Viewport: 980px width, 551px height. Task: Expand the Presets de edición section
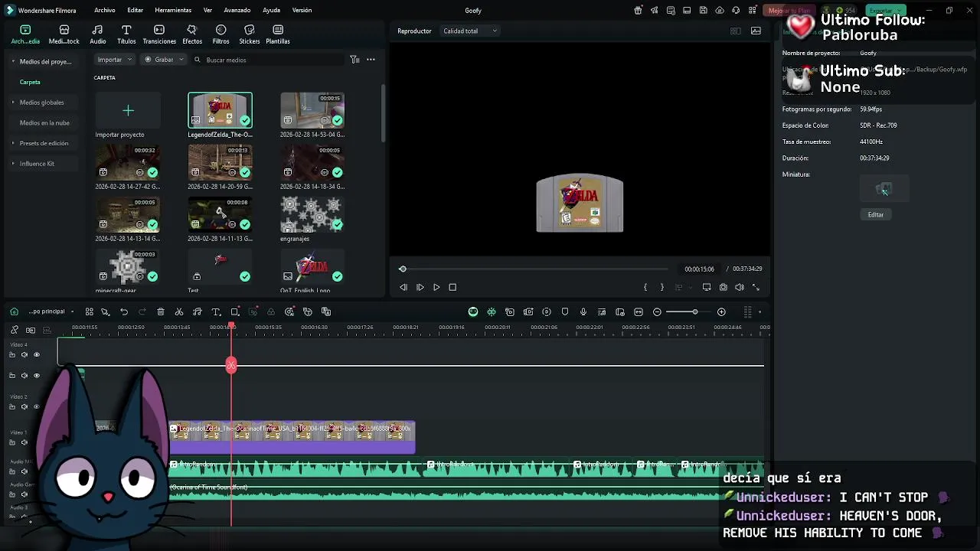coord(13,143)
